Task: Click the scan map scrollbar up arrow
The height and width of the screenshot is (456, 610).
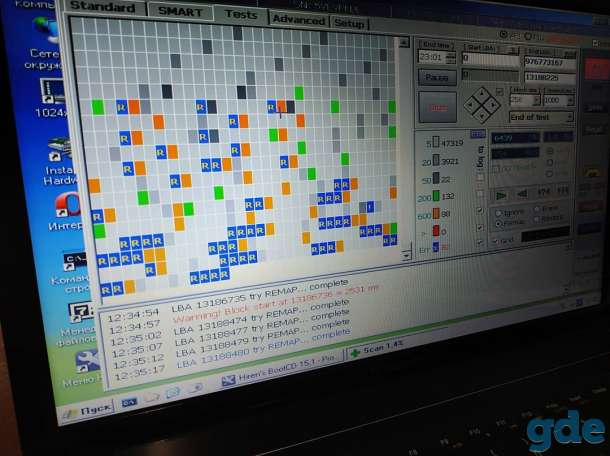Action: [x=404, y=42]
